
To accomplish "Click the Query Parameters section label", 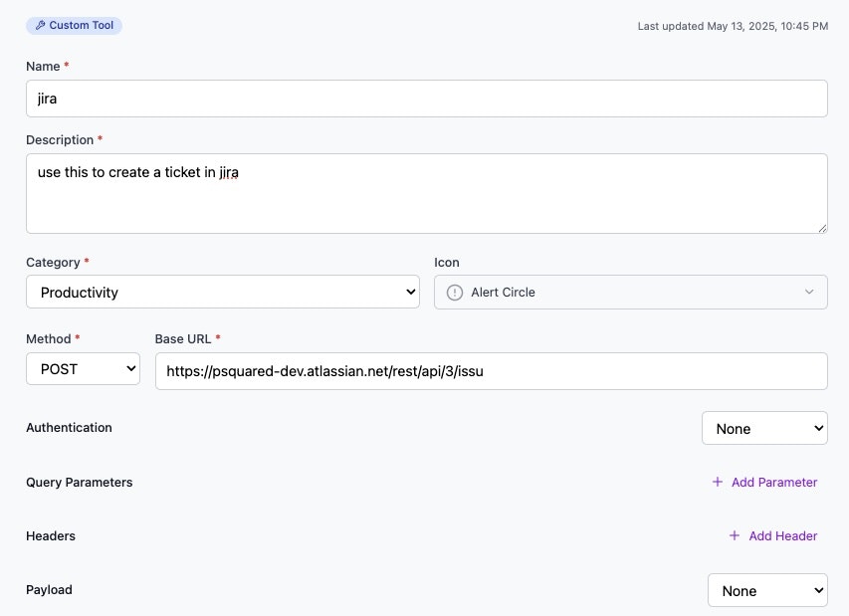I will tap(79, 483).
